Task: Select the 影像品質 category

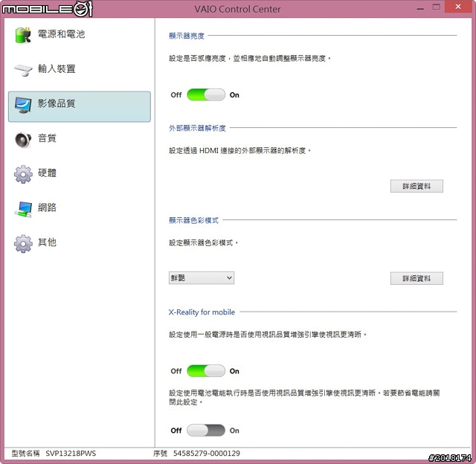Action: [80, 106]
